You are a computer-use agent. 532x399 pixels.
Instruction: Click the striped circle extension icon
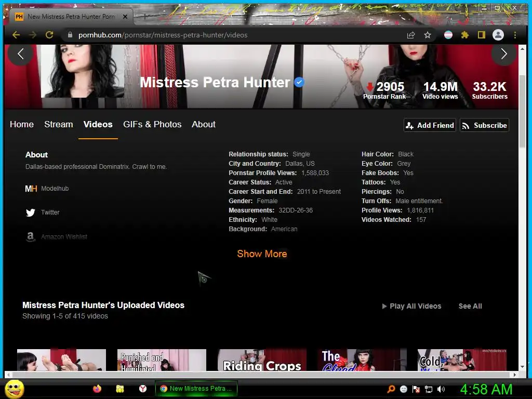[448, 35]
